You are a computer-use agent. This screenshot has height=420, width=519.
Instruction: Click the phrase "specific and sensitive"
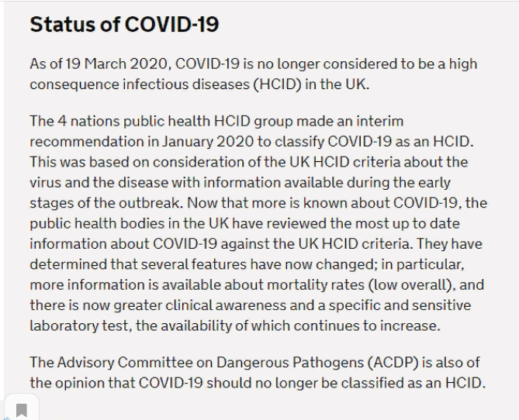pos(400,305)
